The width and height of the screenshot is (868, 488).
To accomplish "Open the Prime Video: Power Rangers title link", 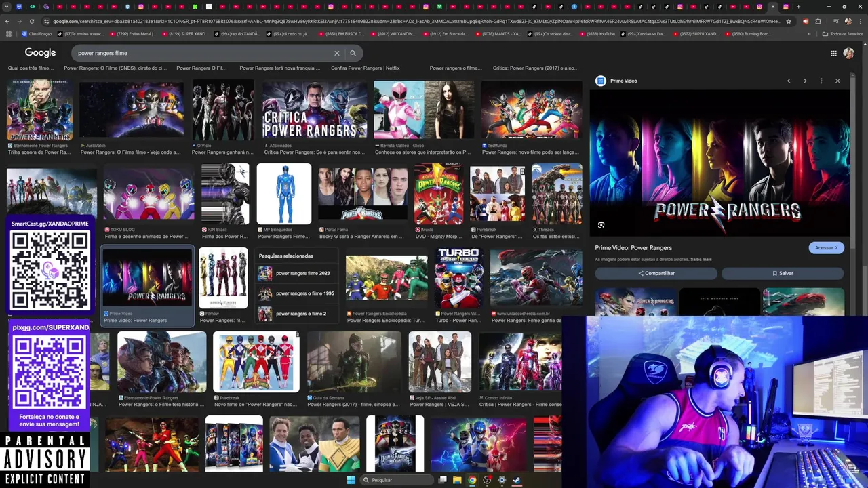I will [x=633, y=248].
